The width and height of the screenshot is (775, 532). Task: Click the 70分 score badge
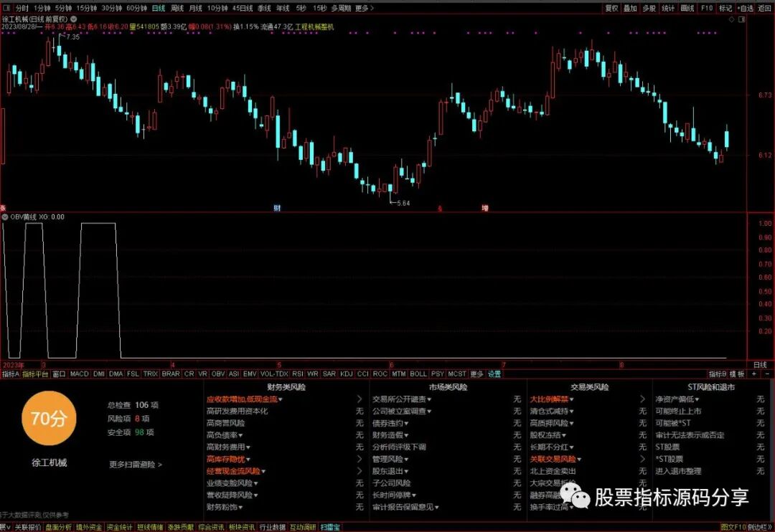pyautogui.click(x=49, y=419)
